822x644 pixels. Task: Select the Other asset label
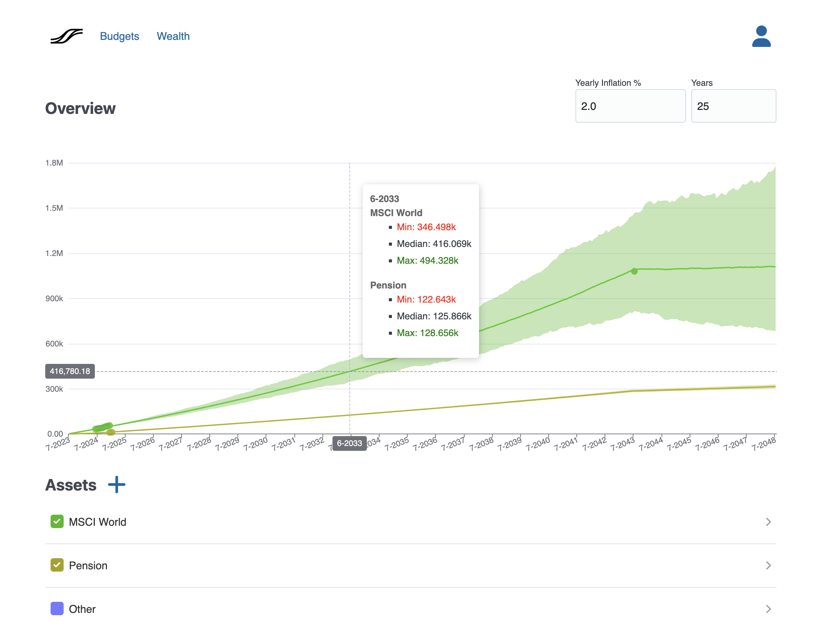click(x=82, y=609)
